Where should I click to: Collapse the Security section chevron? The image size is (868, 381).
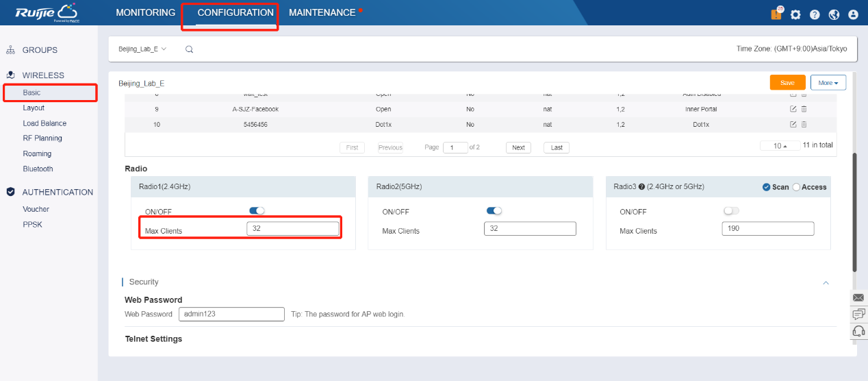[826, 282]
